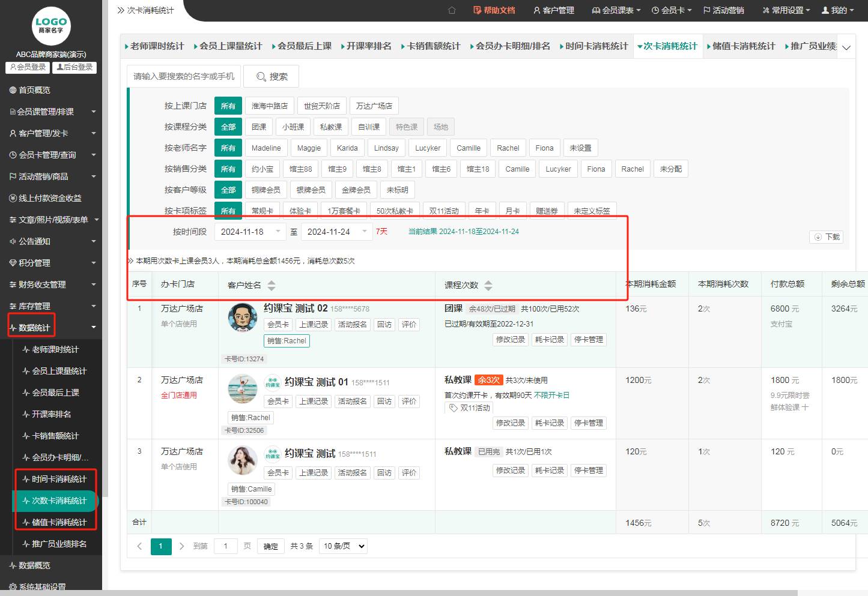Go to next page arrow

[x=181, y=546]
